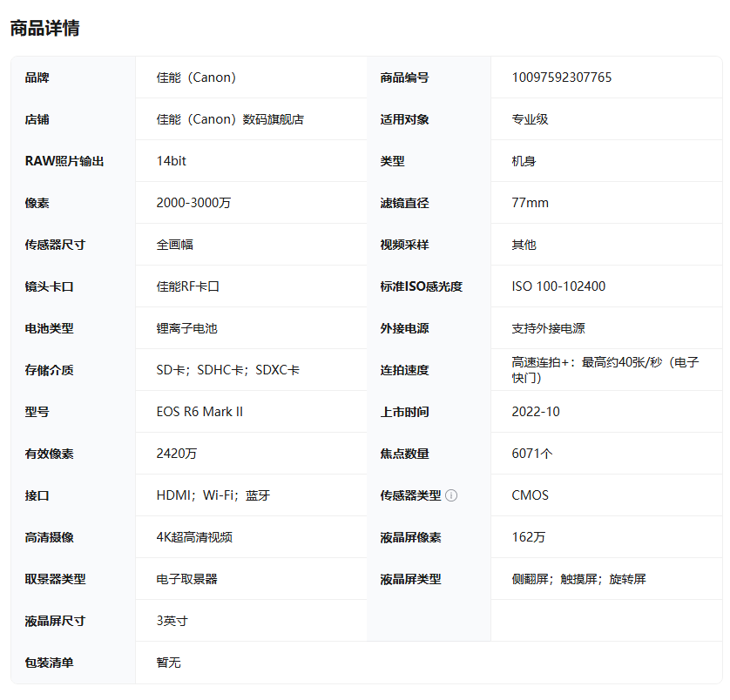This screenshot has height=700, width=730.
Task: Click the ISO 100-102400 value
Action: point(558,286)
